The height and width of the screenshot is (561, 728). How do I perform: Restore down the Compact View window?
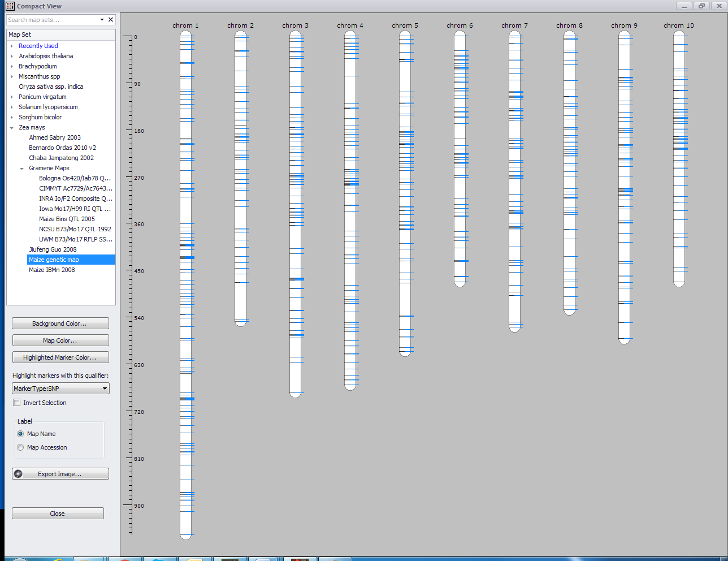click(701, 6)
